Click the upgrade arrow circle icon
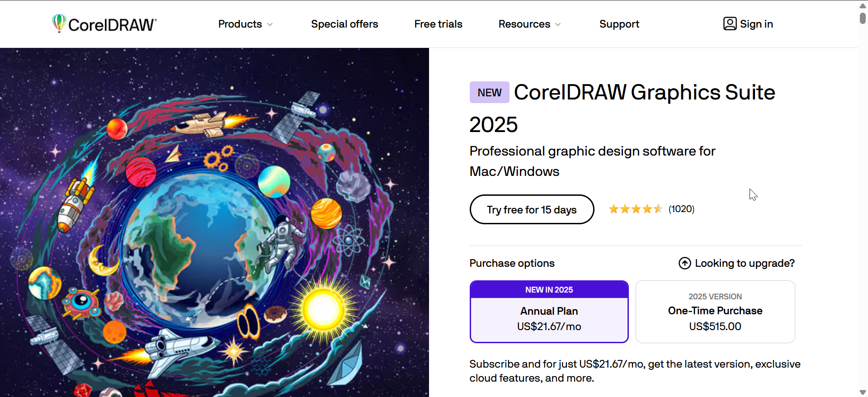Image resolution: width=868 pixels, height=397 pixels. tap(684, 263)
